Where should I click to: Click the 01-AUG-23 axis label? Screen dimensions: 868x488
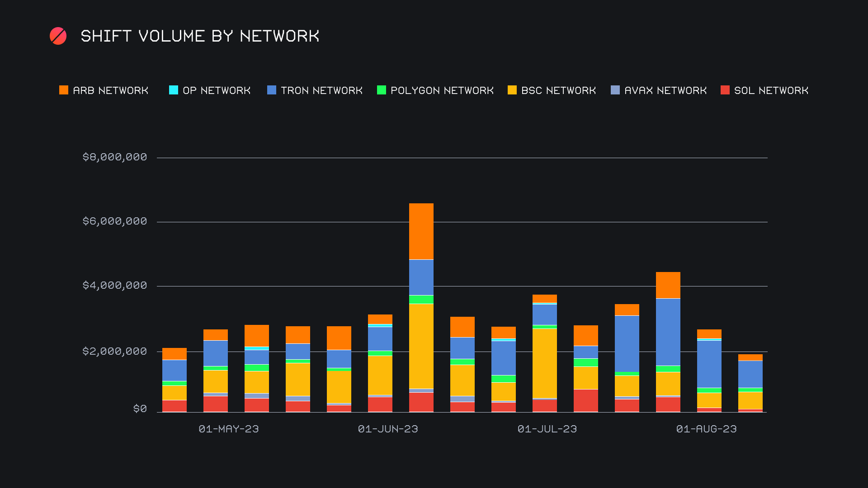coord(707,429)
